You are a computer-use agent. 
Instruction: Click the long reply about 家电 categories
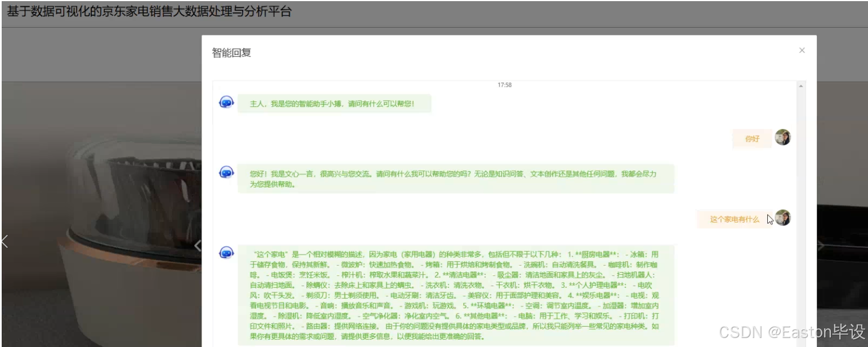pos(456,295)
